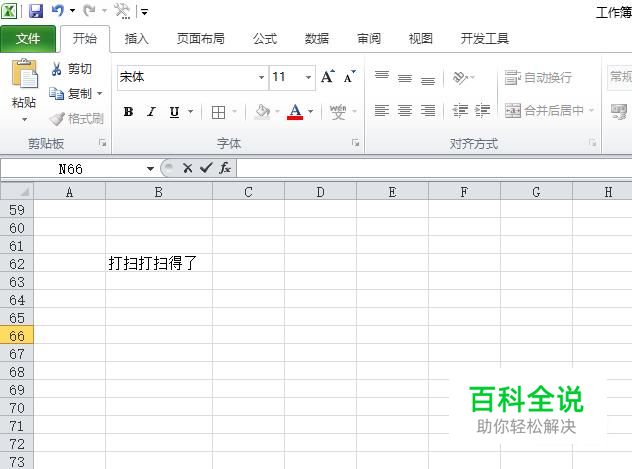The height and width of the screenshot is (469, 632).
Task: Open the Customize Quick Access Toolbar dropdown
Action: pos(144,12)
